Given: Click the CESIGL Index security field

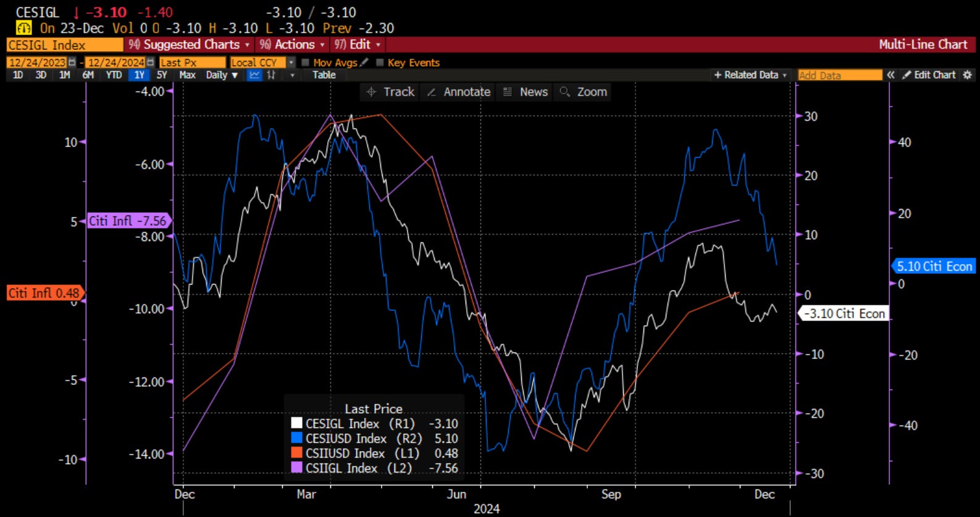Looking at the screenshot, I should [65, 44].
